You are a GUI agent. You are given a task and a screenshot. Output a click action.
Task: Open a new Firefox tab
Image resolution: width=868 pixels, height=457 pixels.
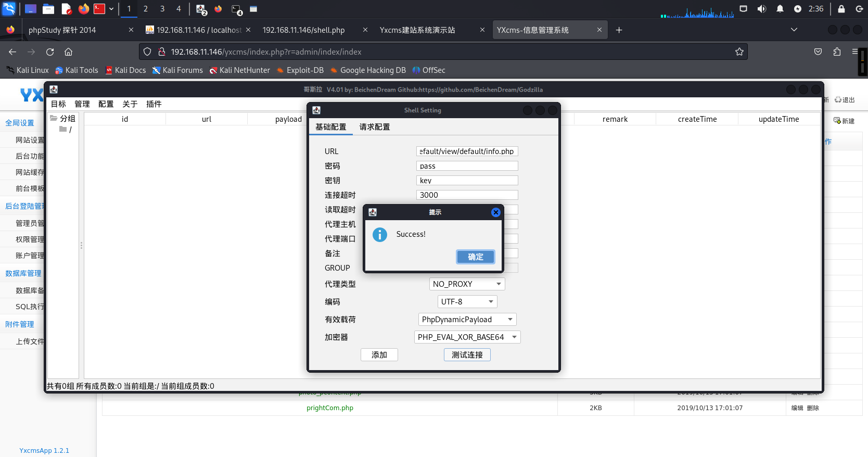pos(619,30)
